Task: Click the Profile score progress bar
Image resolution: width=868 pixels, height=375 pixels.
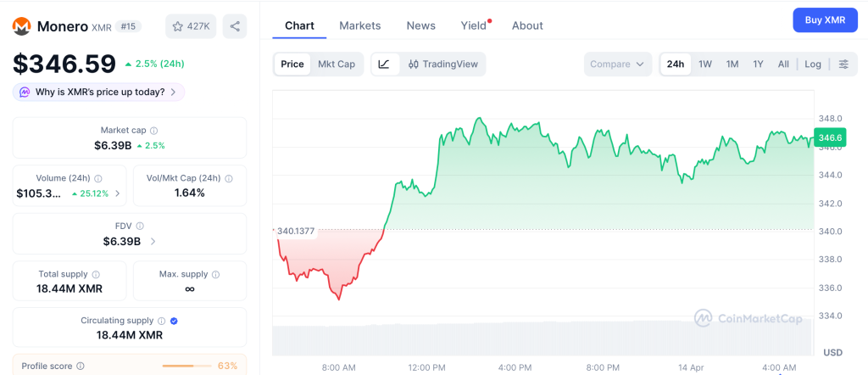Action: pos(186,366)
